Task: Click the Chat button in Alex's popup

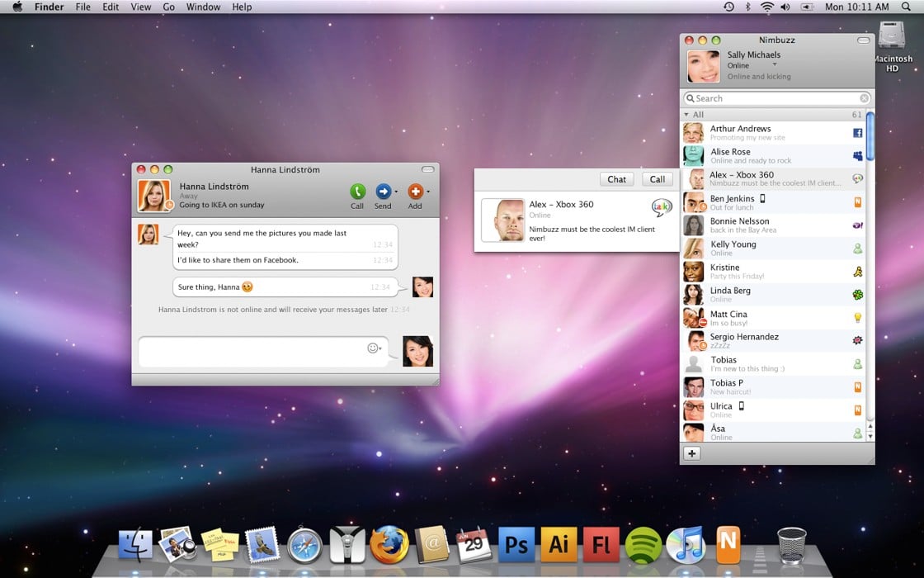Action: (x=616, y=179)
